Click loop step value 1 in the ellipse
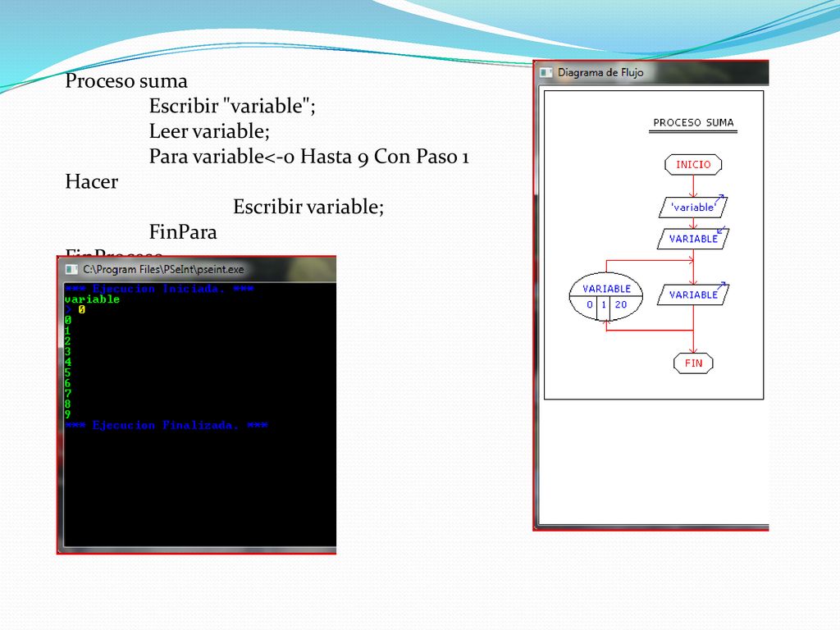 coord(604,304)
